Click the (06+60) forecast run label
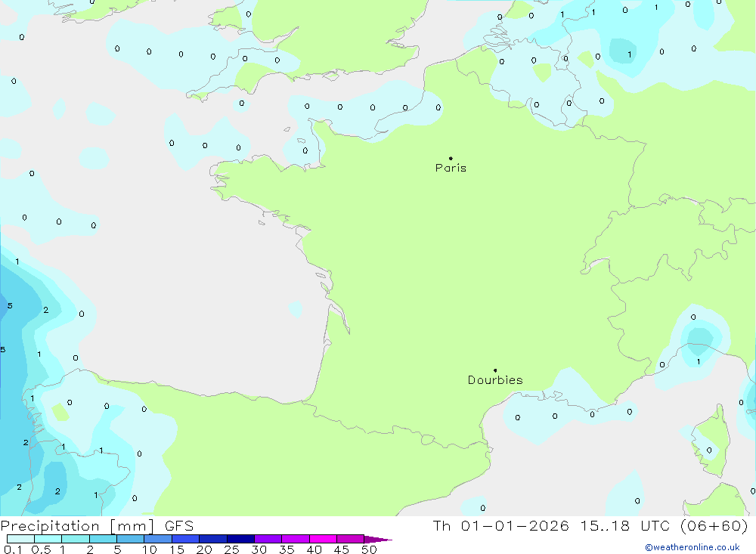The image size is (756, 554). click(714, 525)
